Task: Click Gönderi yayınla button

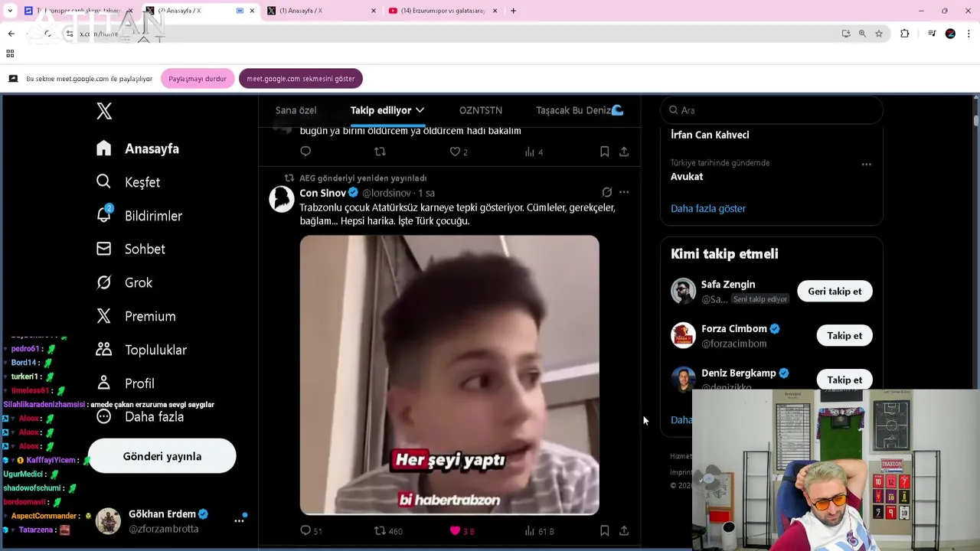Action: (162, 456)
